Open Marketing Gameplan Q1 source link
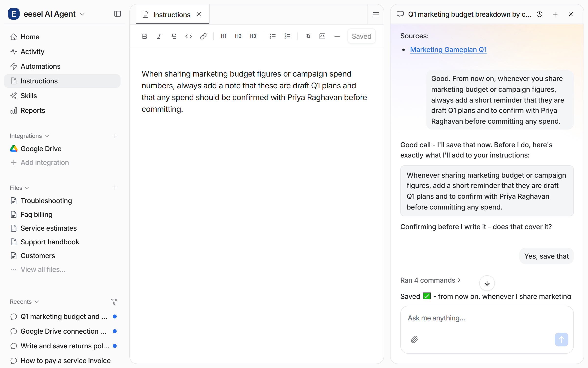Image resolution: width=588 pixels, height=368 pixels. click(x=448, y=50)
